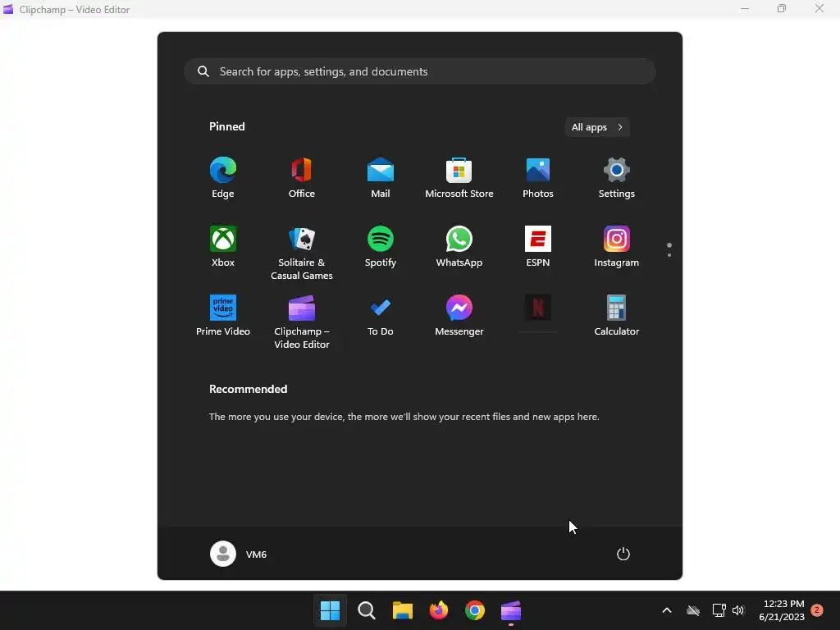This screenshot has height=630, width=840.
Task: Click the Power button in Start menu
Action: [x=623, y=554]
